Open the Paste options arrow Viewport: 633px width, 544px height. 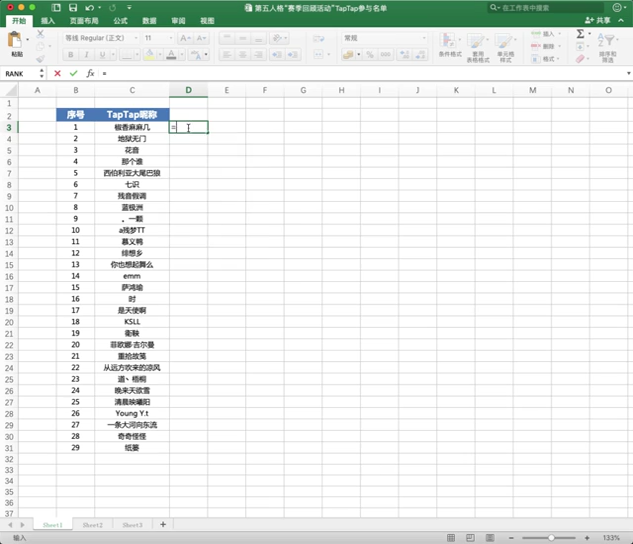pyautogui.click(x=27, y=40)
